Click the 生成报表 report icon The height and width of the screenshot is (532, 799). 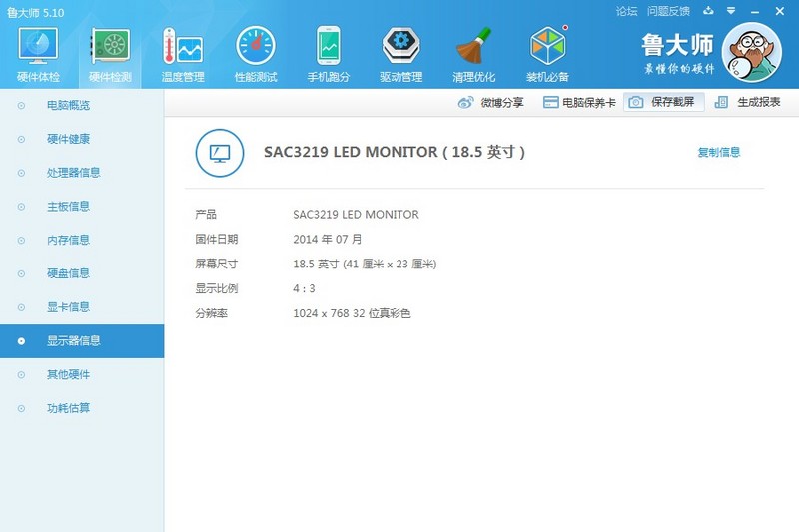[x=721, y=103]
